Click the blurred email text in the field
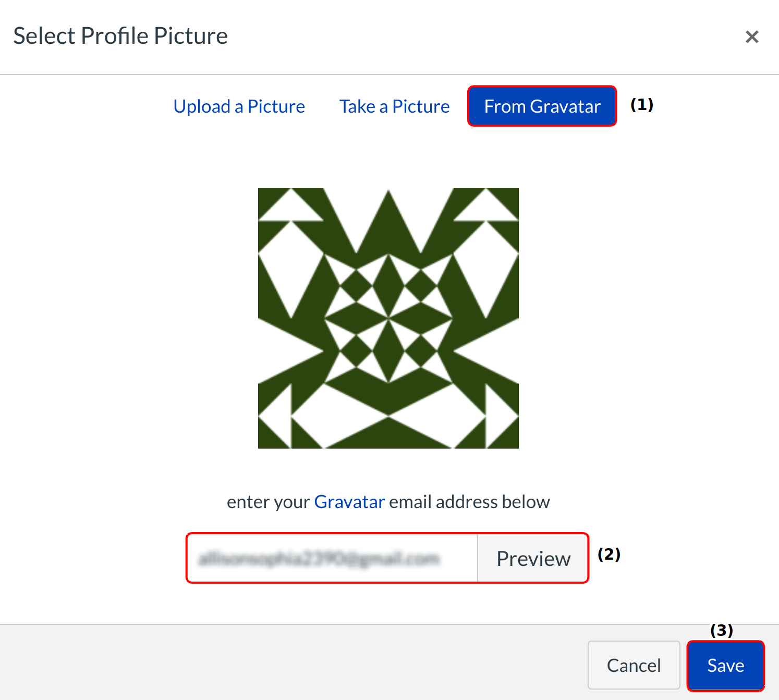 [319, 559]
